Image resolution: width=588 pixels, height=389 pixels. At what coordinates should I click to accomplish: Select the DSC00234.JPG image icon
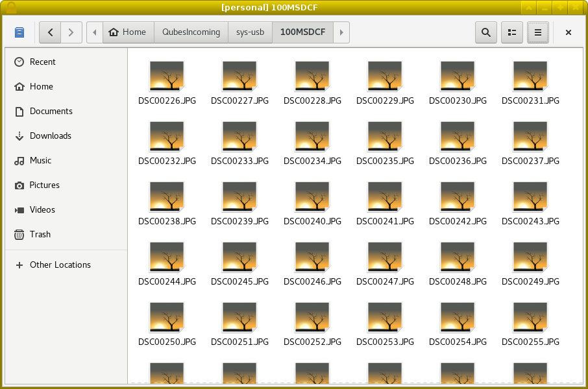tap(312, 136)
